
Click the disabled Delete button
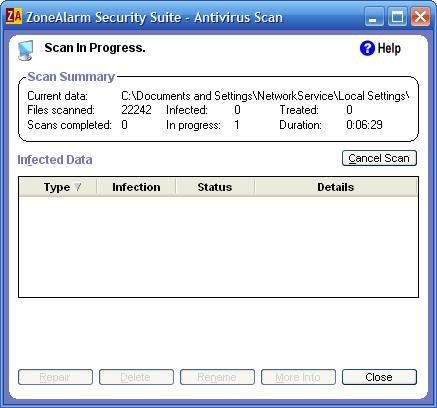click(136, 377)
